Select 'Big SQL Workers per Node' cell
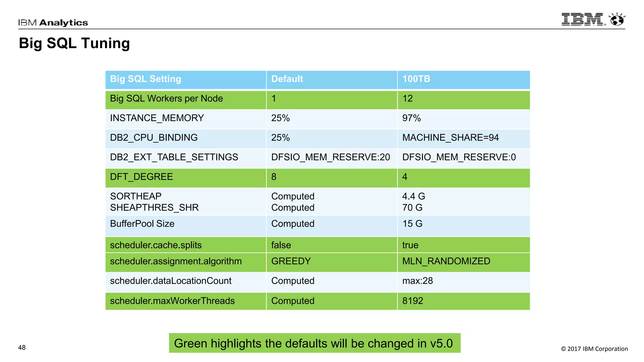The height and width of the screenshot is (362, 644). 186,100
